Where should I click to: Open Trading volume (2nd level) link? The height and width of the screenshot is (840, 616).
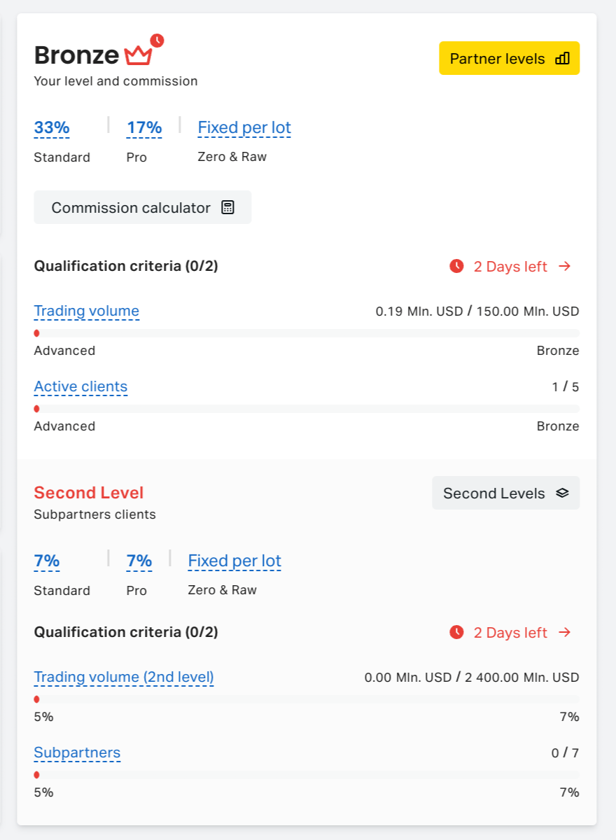click(x=124, y=677)
